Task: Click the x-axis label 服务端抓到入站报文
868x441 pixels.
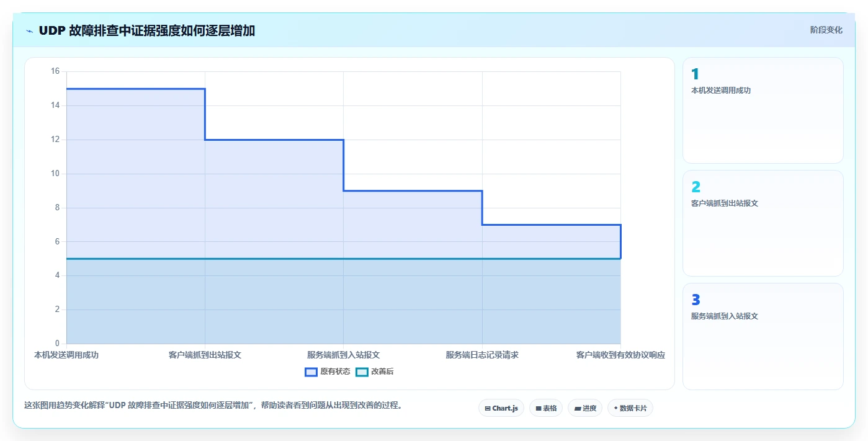Action: coord(343,355)
